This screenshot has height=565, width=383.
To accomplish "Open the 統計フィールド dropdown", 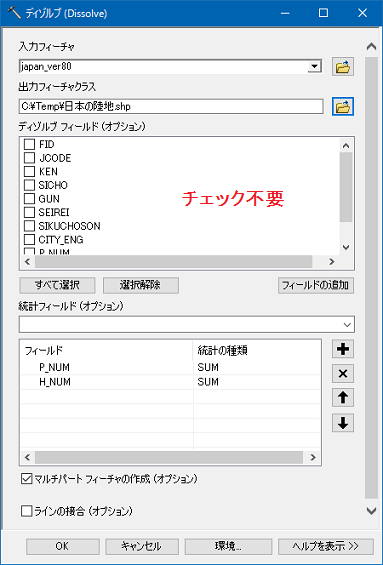I will [347, 325].
